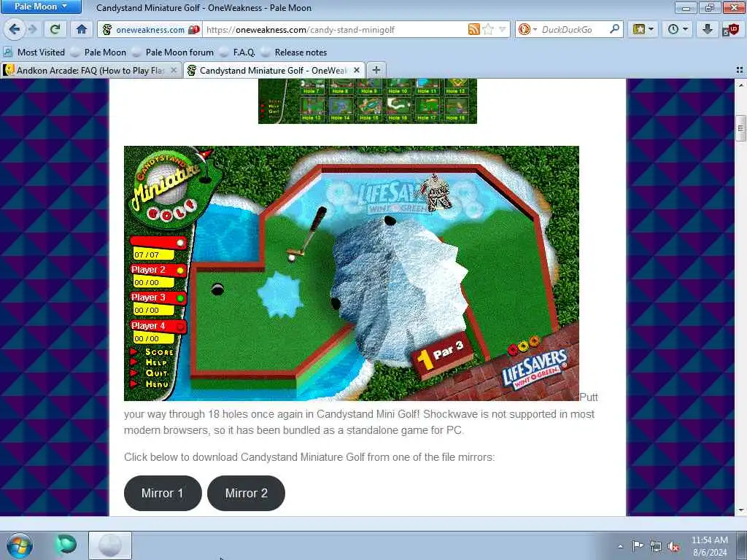Download from Mirror 1
This screenshot has width=747, height=560.
click(x=163, y=493)
